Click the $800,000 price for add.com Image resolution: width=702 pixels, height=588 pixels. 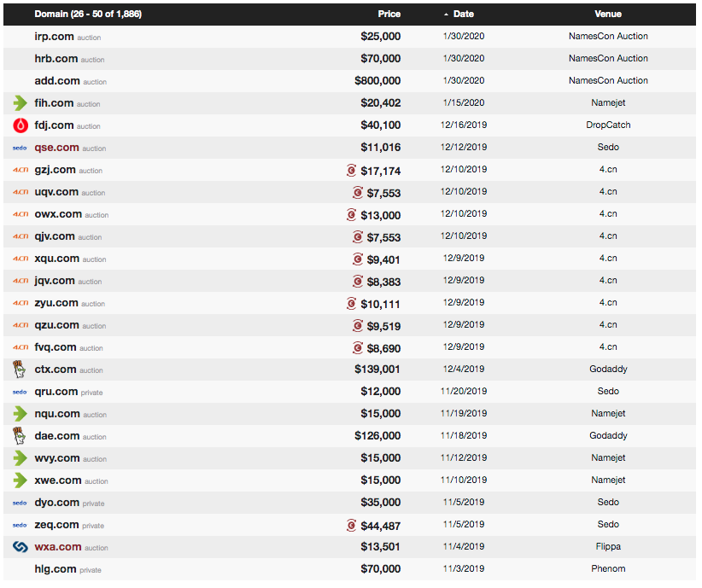pyautogui.click(x=377, y=81)
